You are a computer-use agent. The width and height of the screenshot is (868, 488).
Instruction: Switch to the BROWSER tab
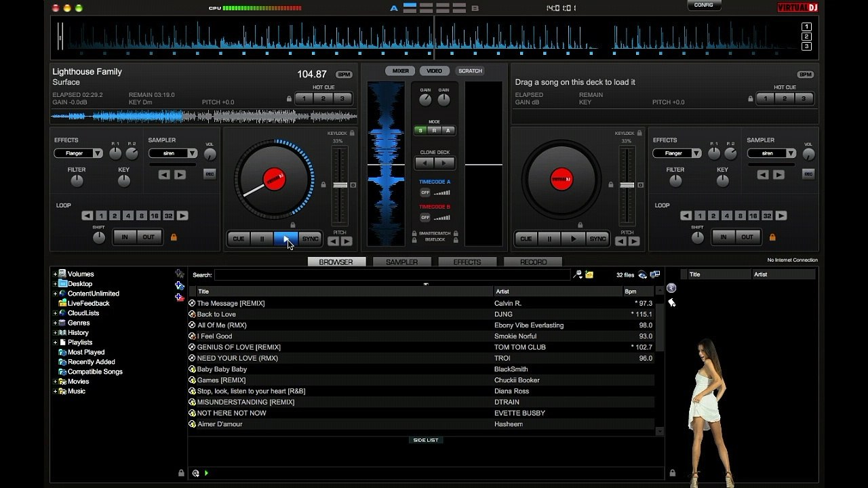[336, 262]
